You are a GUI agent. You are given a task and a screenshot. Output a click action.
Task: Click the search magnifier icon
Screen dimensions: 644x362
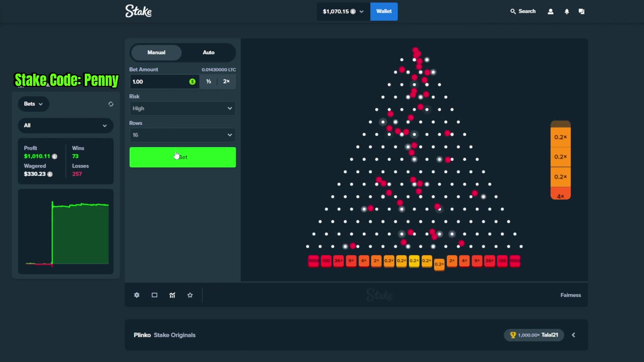[513, 11]
